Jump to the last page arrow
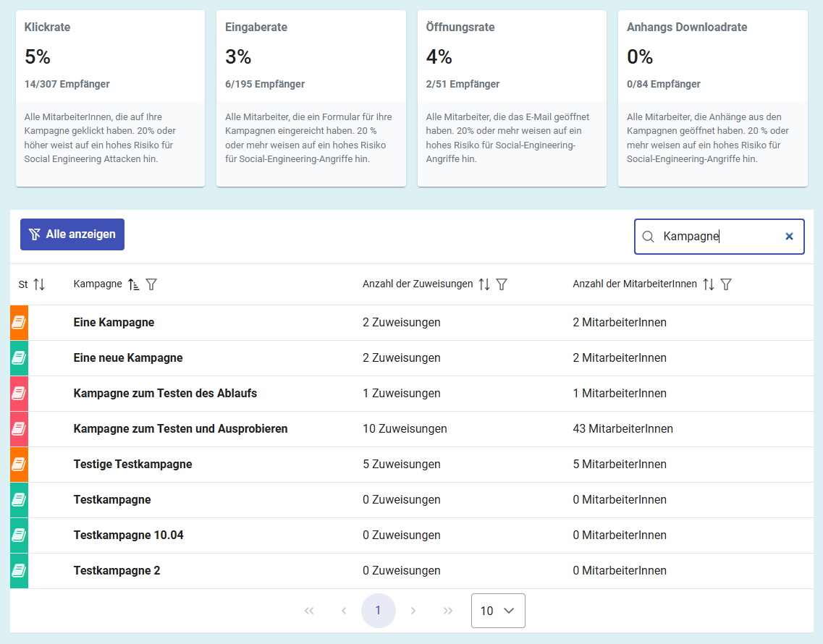 point(448,611)
